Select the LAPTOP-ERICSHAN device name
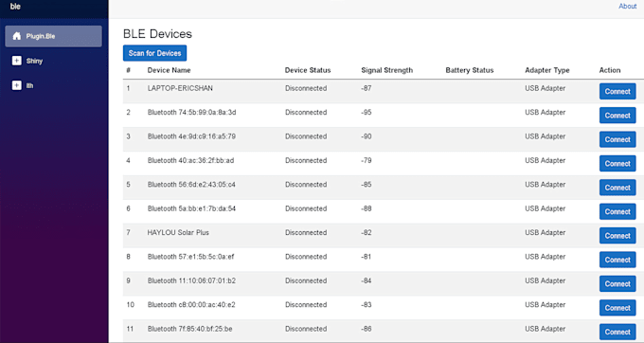The image size is (644, 343). pyautogui.click(x=180, y=88)
